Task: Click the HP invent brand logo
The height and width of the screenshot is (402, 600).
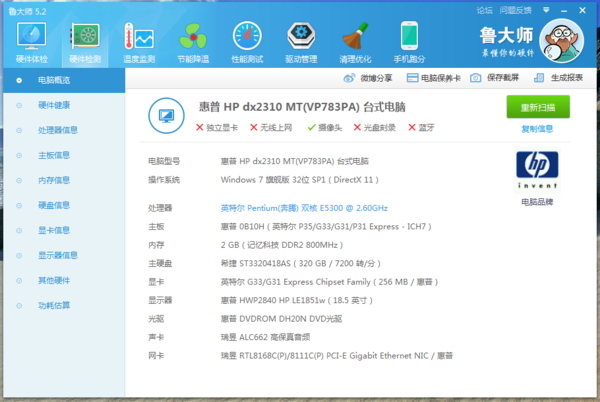Action: pyautogui.click(x=537, y=170)
